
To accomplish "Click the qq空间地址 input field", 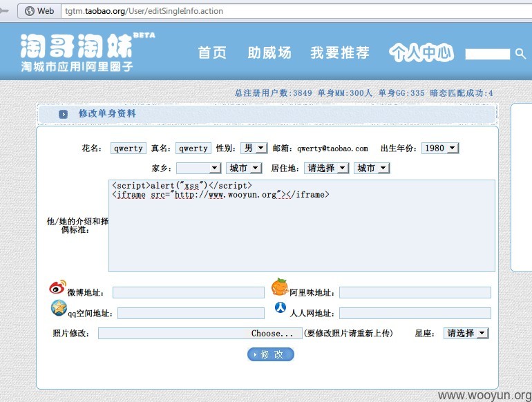I will tap(191, 313).
